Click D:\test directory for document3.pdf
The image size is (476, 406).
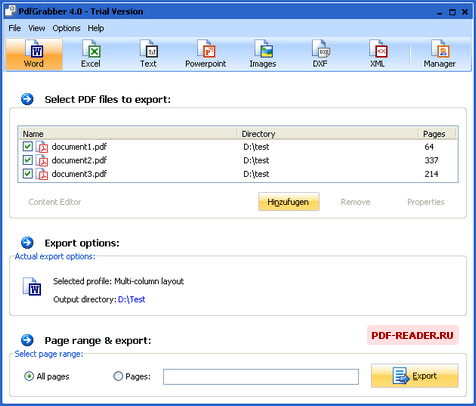[x=256, y=174]
